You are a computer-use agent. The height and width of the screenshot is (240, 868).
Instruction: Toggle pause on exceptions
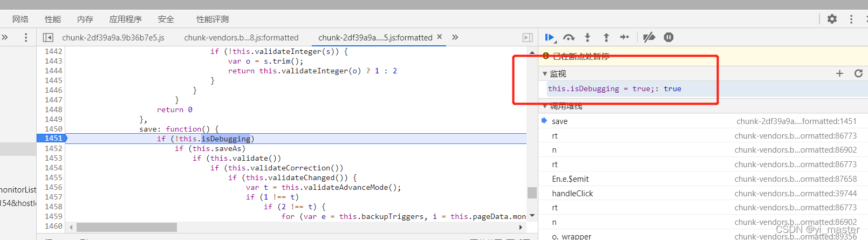[x=668, y=37]
